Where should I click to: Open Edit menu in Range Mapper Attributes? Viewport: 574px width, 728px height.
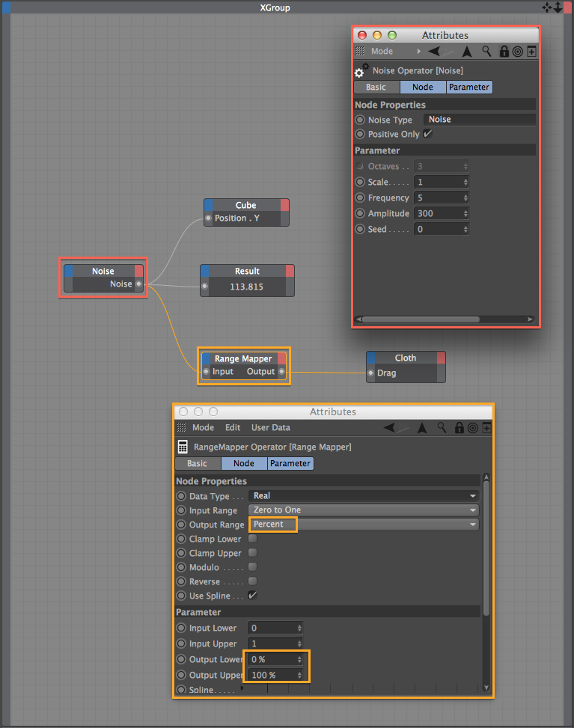(x=233, y=428)
